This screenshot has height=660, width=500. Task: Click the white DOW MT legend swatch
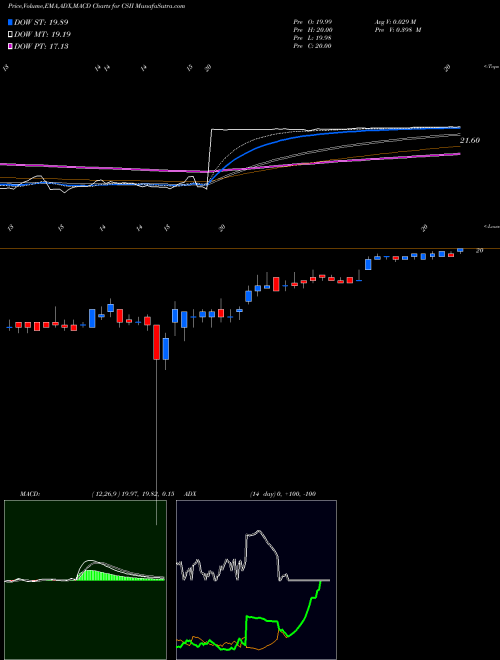(11, 35)
